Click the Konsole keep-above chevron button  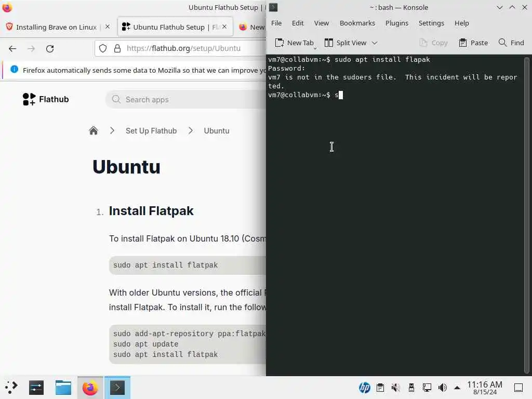pyautogui.click(x=512, y=7)
